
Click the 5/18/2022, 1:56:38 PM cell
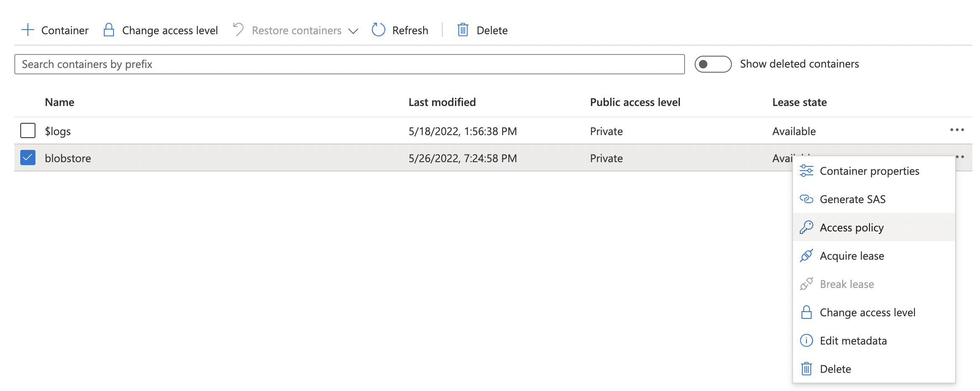pos(463,131)
